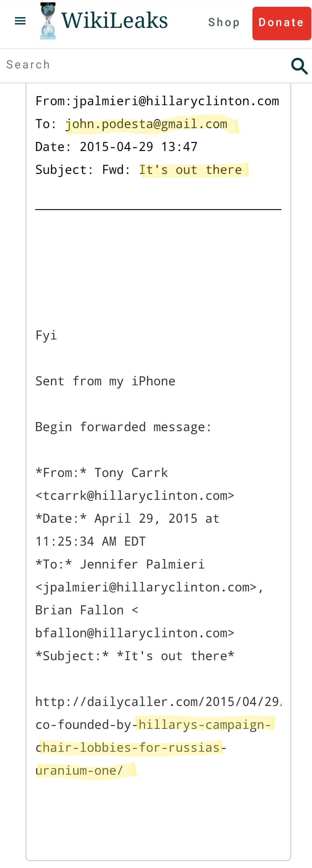Click the email date 2015-04-29 13:47
This screenshot has height=868, width=312.
point(138,147)
